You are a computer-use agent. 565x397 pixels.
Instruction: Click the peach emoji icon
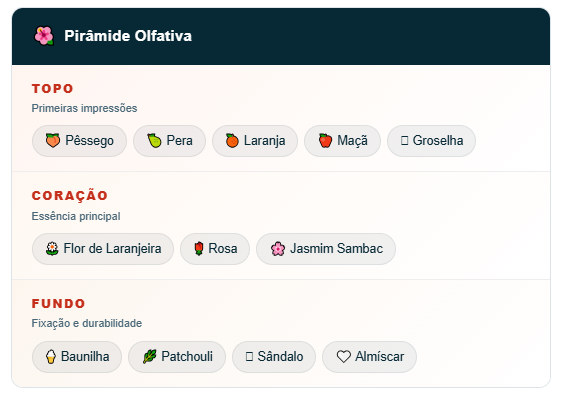point(53,140)
